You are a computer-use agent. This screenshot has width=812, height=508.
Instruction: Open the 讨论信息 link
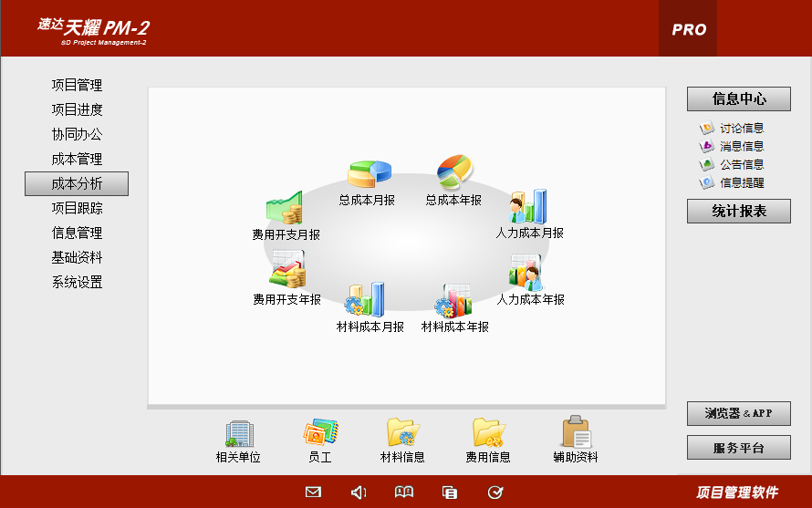click(x=741, y=129)
